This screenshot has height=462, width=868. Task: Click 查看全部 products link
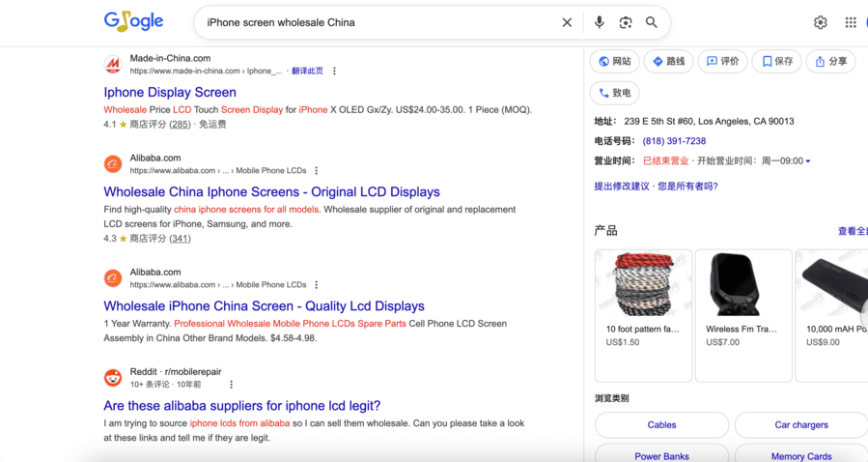[x=854, y=231]
